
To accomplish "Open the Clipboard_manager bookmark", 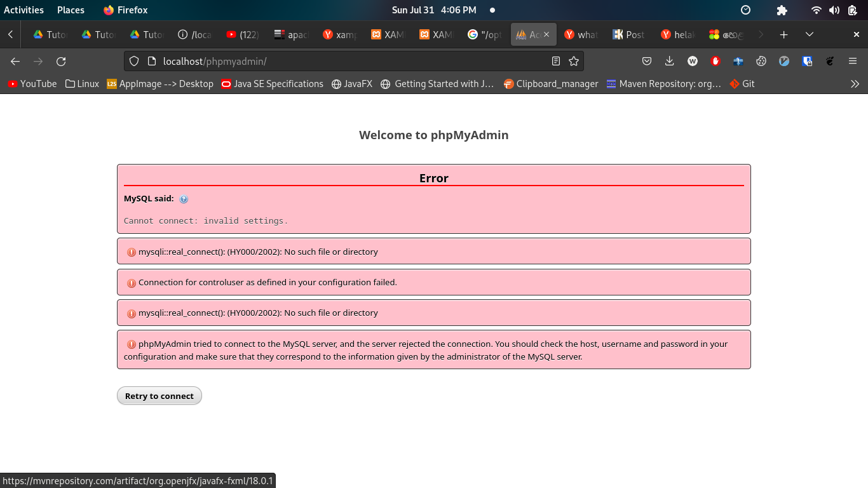I will tap(551, 84).
